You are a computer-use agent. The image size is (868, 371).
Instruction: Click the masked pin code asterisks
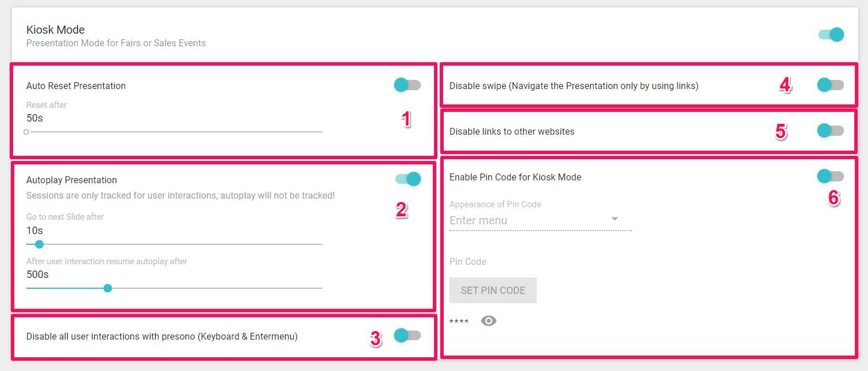pyautogui.click(x=459, y=322)
